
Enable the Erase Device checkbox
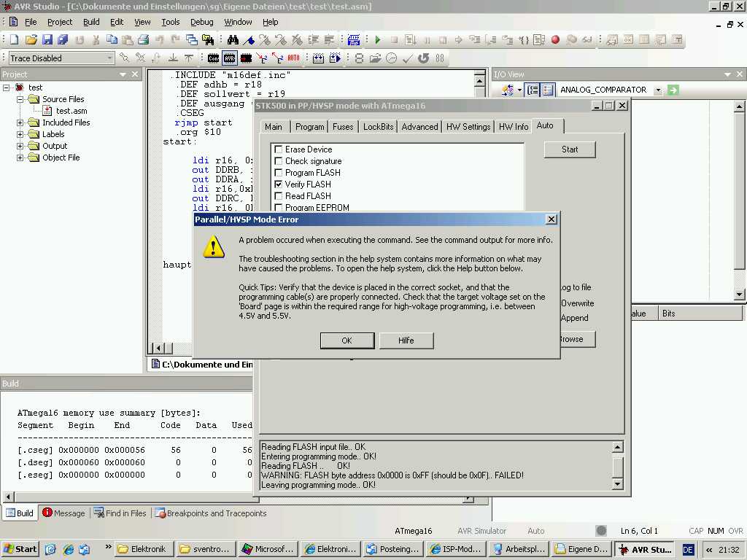click(279, 149)
